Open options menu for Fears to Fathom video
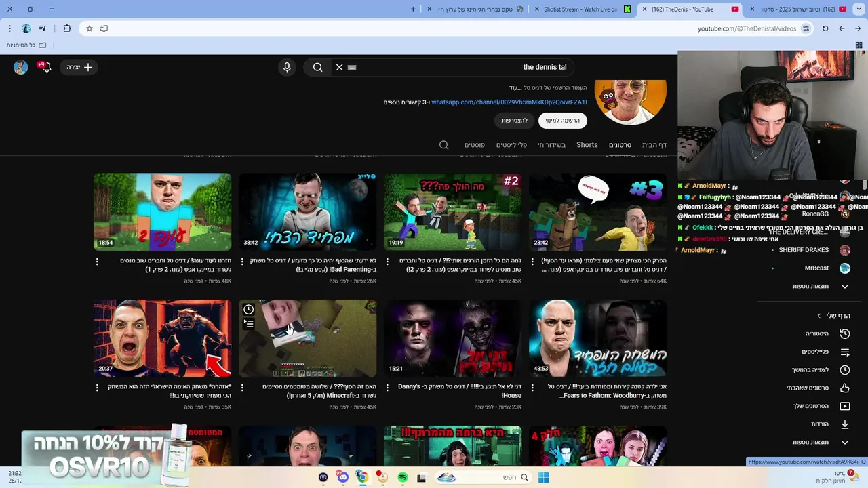 click(x=532, y=388)
